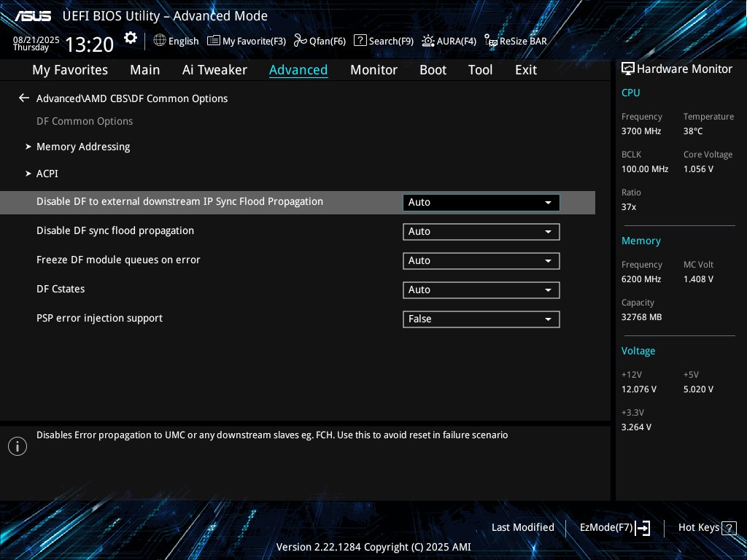Click the 100.00 MHz BCLK value

(645, 169)
